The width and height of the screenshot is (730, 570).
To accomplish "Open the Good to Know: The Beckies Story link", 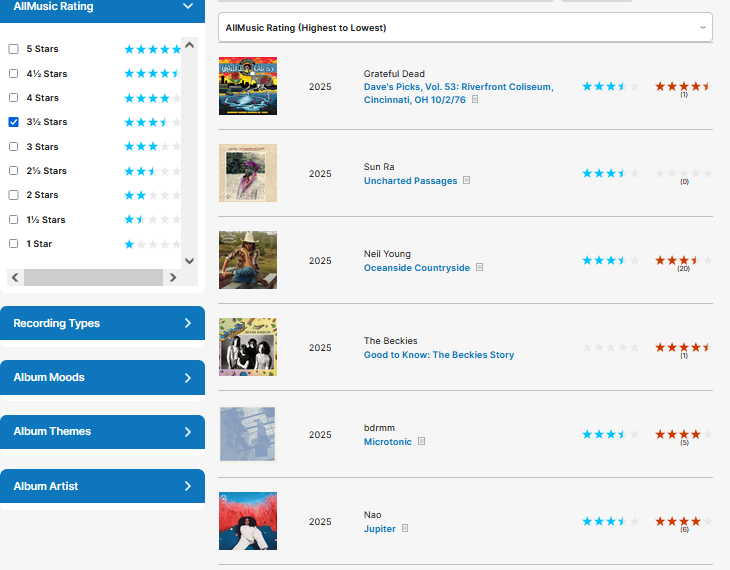I will 438,355.
